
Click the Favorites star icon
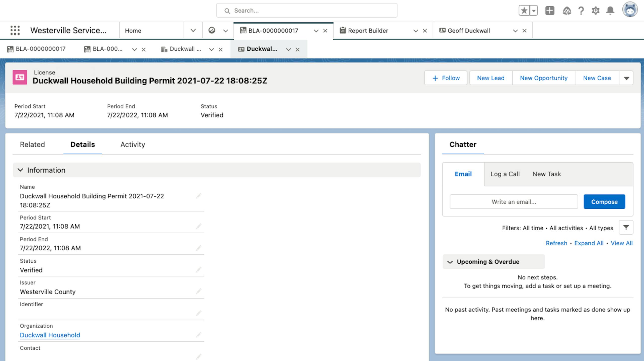(x=524, y=11)
